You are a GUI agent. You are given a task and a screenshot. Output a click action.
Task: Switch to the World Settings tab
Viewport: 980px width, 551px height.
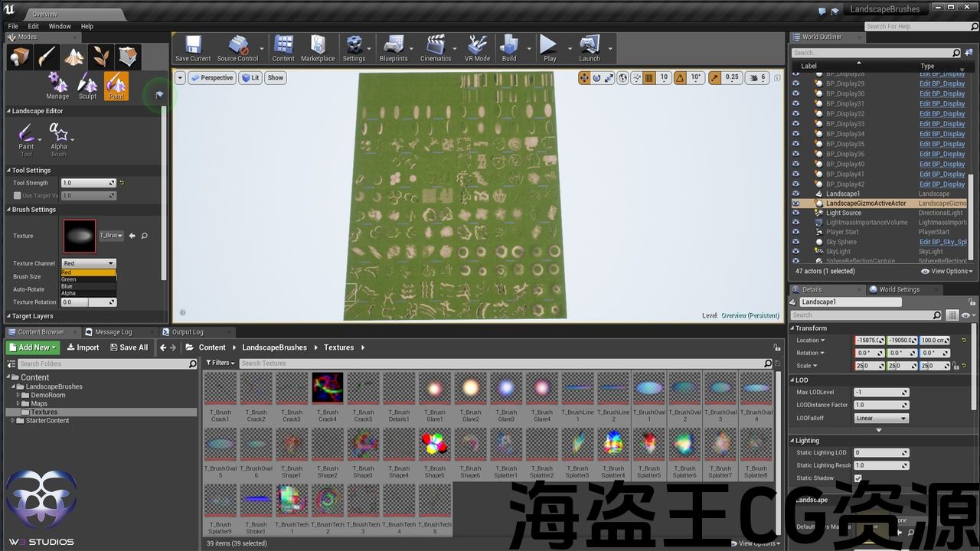(x=900, y=289)
